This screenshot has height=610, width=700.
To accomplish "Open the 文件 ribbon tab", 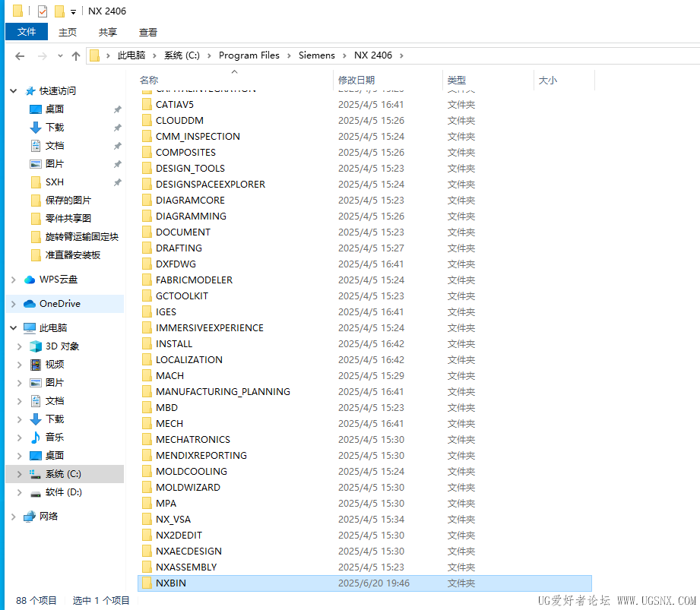I will (27, 32).
